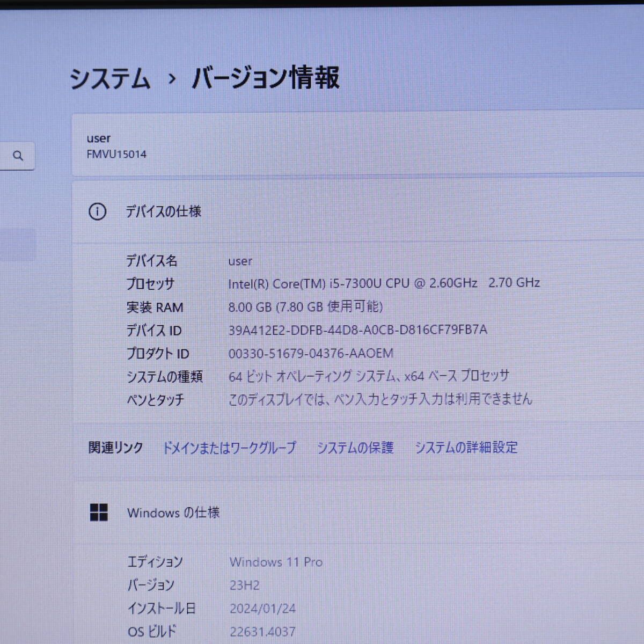The image size is (644, 644).
Task: Open ドメインまたはワークグループ link
Action: pos(229,448)
